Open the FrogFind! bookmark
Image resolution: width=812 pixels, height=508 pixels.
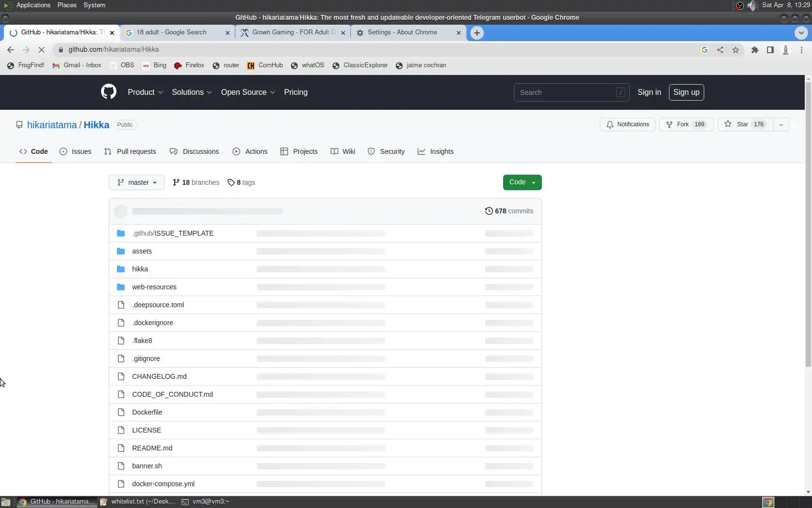click(x=26, y=65)
